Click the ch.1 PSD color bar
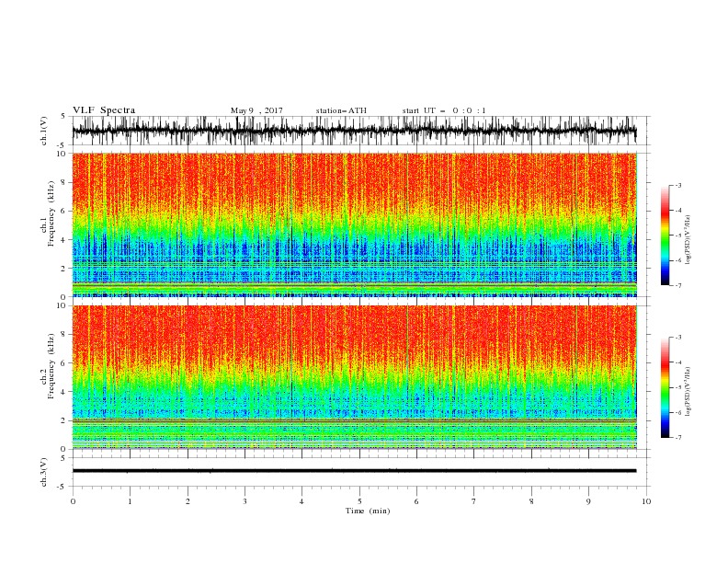Viewport: 728px width, 563px height. point(665,236)
